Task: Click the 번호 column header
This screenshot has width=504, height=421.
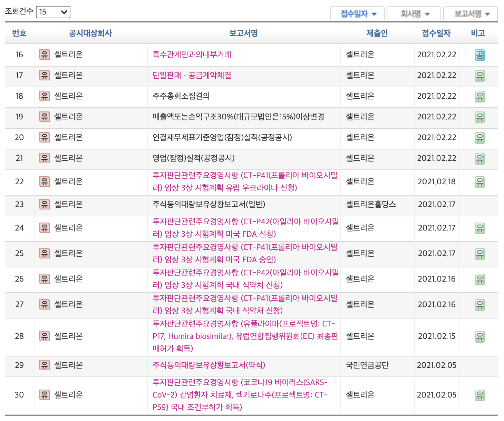Action: [x=19, y=33]
